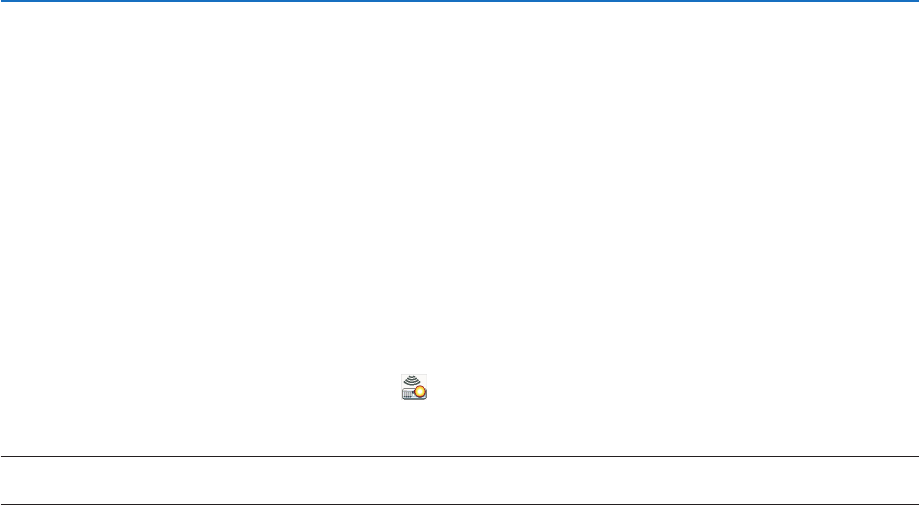
Task: Click the upper horizontal divider line
Action: tap(460, 456)
